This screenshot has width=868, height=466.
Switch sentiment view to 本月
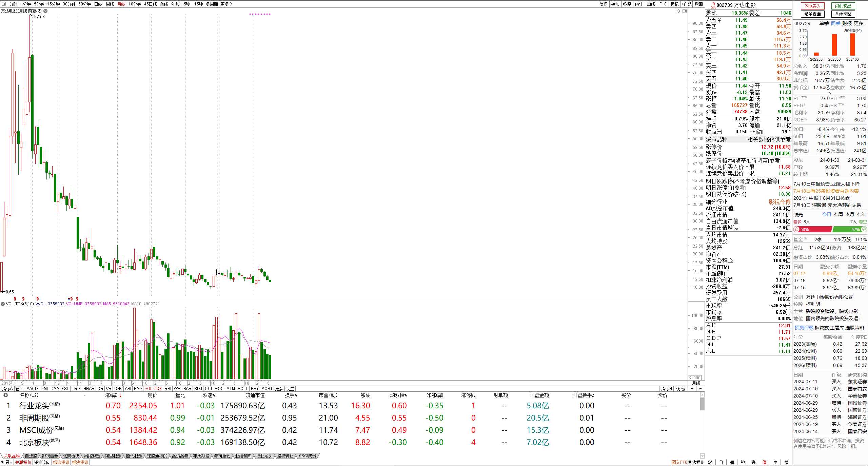pos(849,214)
